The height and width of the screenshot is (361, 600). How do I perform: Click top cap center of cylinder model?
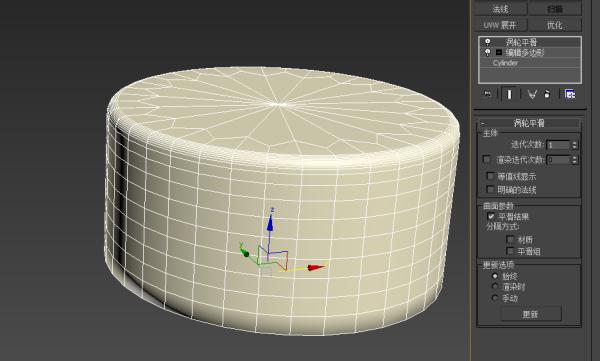point(279,104)
